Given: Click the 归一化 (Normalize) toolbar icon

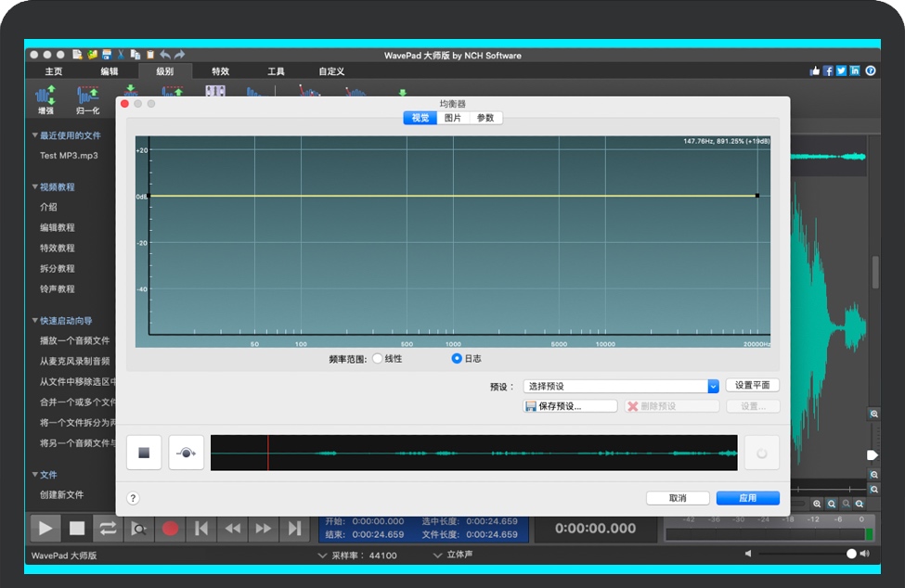Looking at the screenshot, I should coord(87,97).
